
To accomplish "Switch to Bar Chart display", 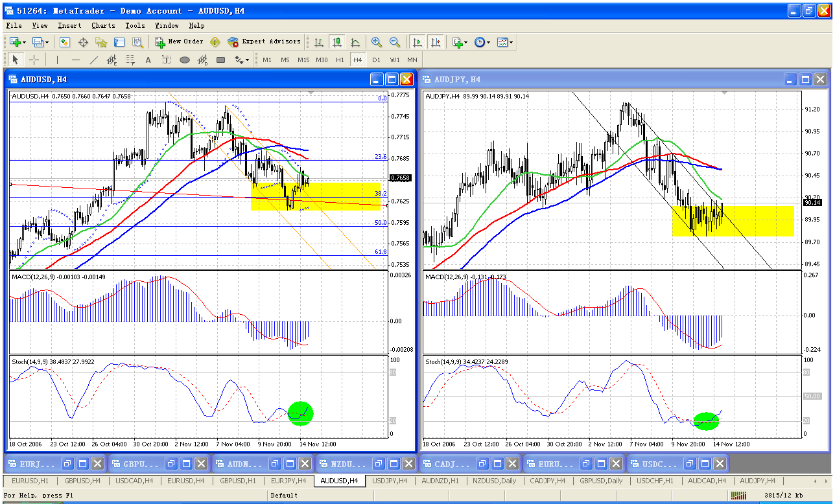I will pos(319,42).
